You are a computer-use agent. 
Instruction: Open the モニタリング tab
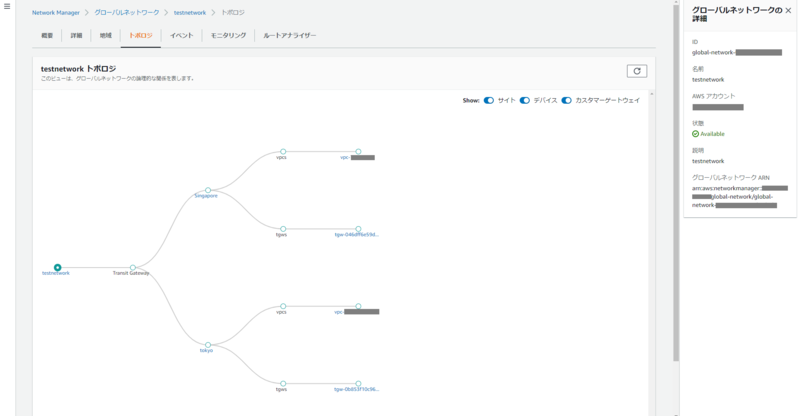229,36
